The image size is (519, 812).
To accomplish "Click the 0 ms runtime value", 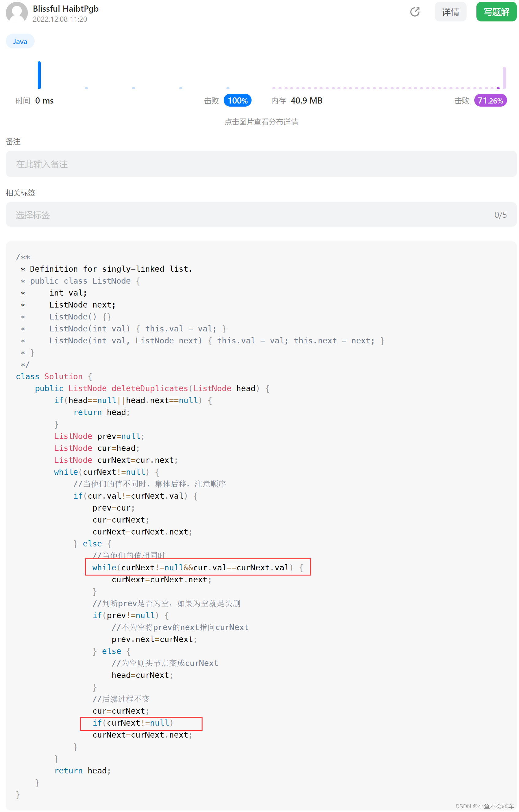I will point(44,100).
